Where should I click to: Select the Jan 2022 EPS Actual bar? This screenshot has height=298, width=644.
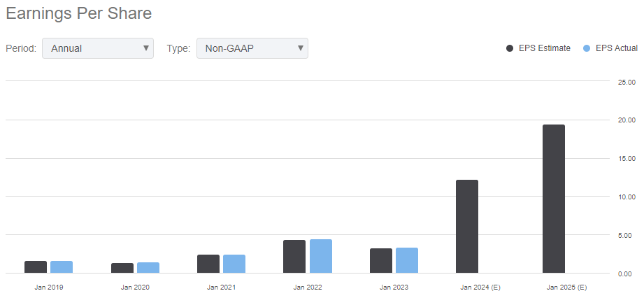[x=321, y=256]
